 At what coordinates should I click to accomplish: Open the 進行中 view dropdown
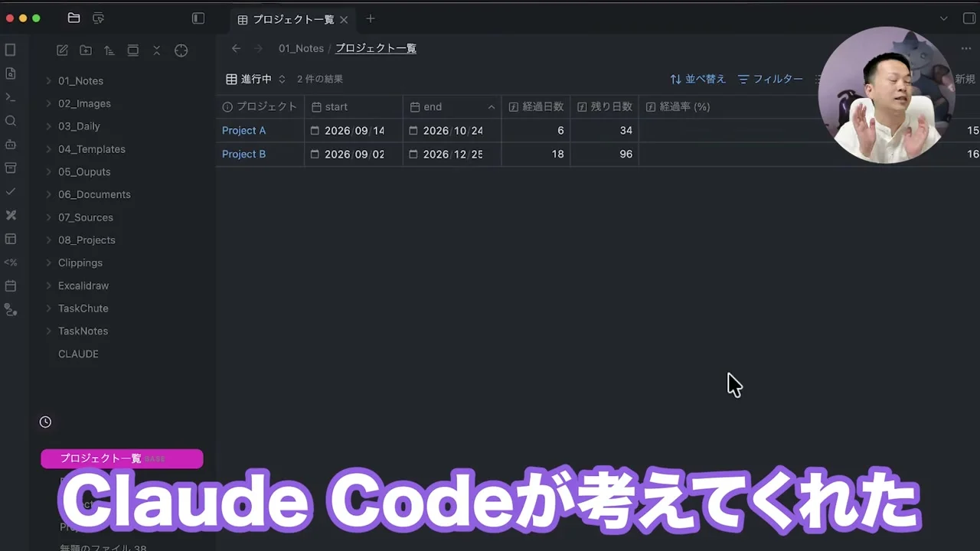tap(256, 79)
